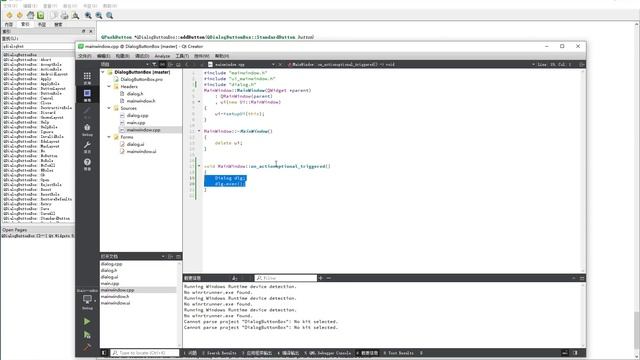The height and width of the screenshot is (360, 640).
Task: Run the project with green arrow
Action: pos(87,322)
